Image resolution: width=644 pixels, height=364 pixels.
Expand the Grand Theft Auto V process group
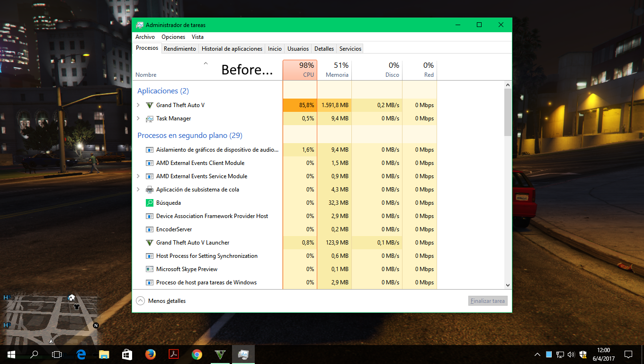(x=138, y=105)
